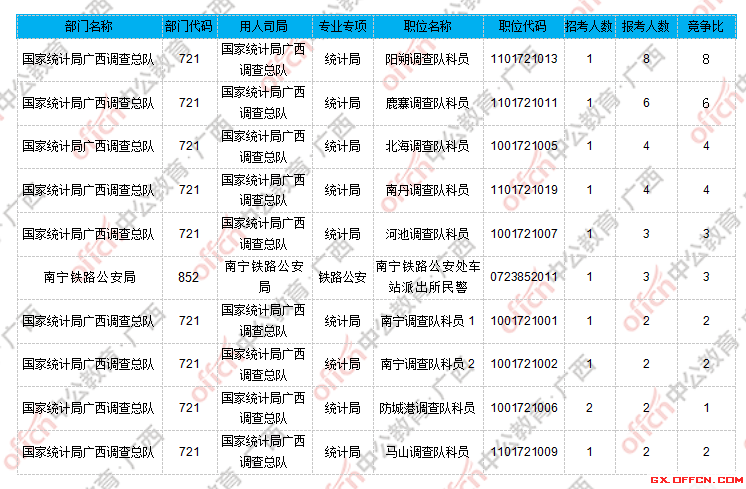The width and height of the screenshot is (746, 489).
Task: Click the 南宁调查队科员 2 cell
Action: 427,364
